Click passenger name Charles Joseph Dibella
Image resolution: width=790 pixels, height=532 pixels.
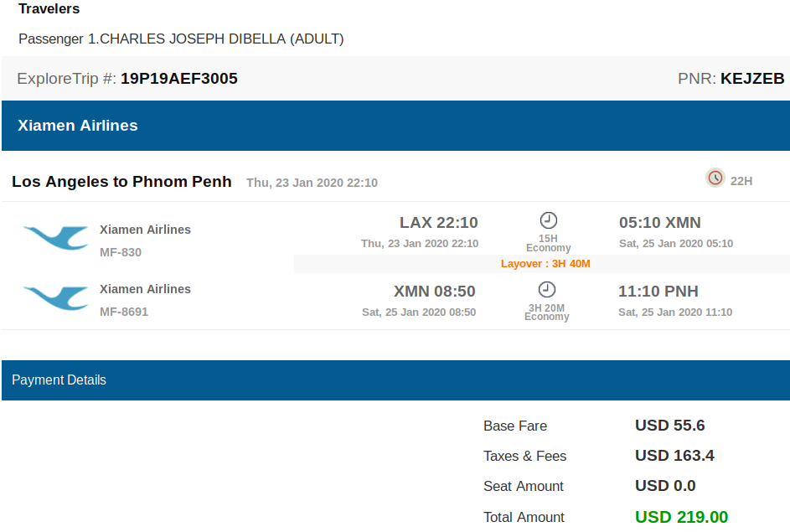[x=193, y=39]
